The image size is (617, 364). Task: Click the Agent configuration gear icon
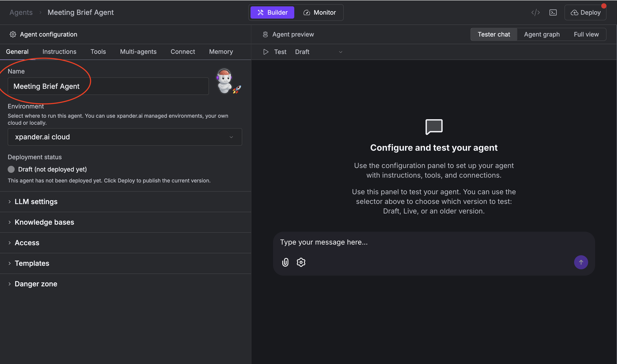[13, 34]
